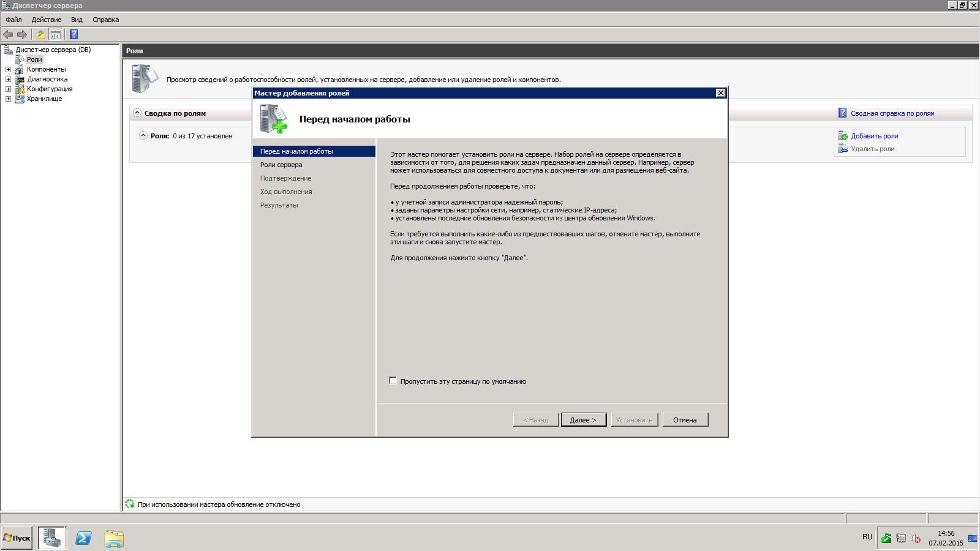The image size is (980, 551).
Task: Click the refresh status icon at bottom
Action: click(130, 504)
